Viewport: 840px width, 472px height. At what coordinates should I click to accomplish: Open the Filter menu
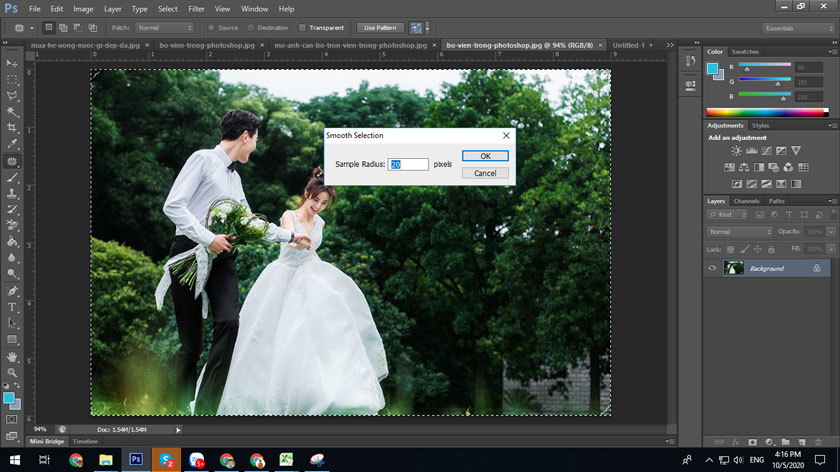[196, 9]
